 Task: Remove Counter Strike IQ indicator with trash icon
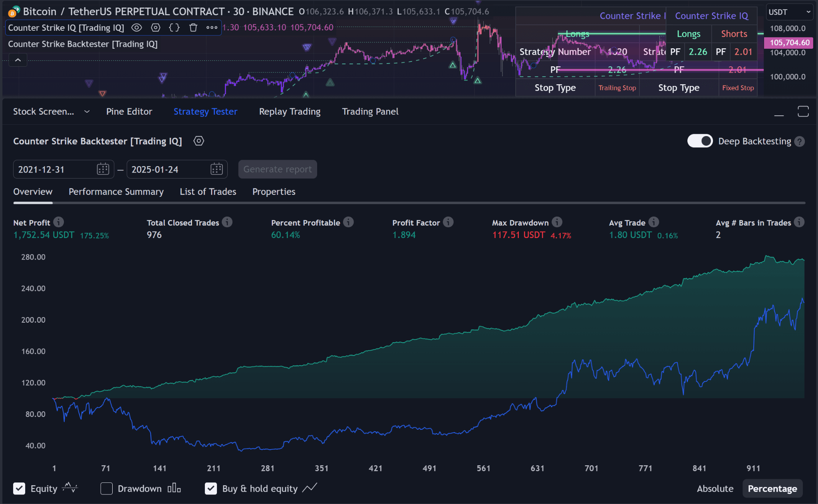[193, 28]
